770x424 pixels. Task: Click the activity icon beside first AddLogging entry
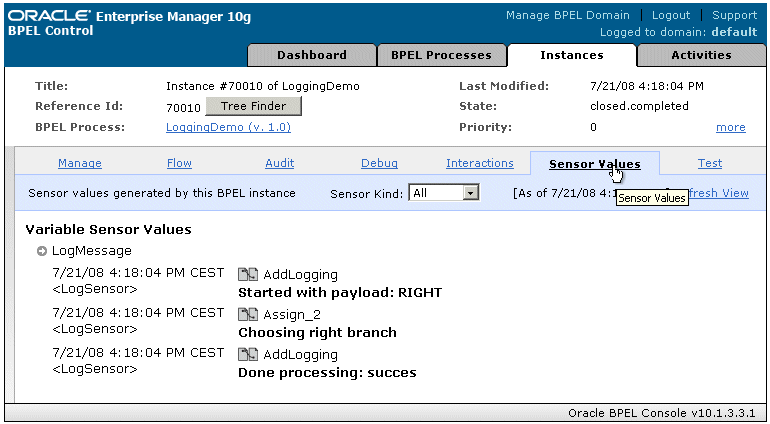coord(248,275)
